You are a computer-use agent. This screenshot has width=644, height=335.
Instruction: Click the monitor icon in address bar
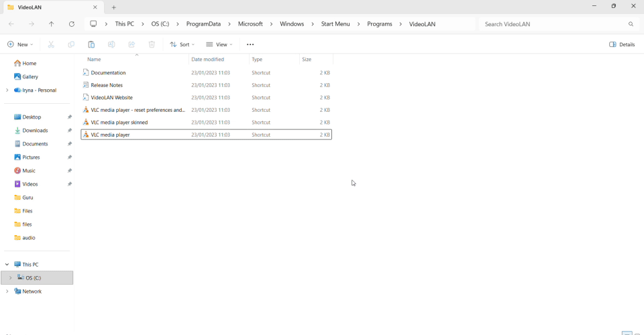tap(94, 23)
